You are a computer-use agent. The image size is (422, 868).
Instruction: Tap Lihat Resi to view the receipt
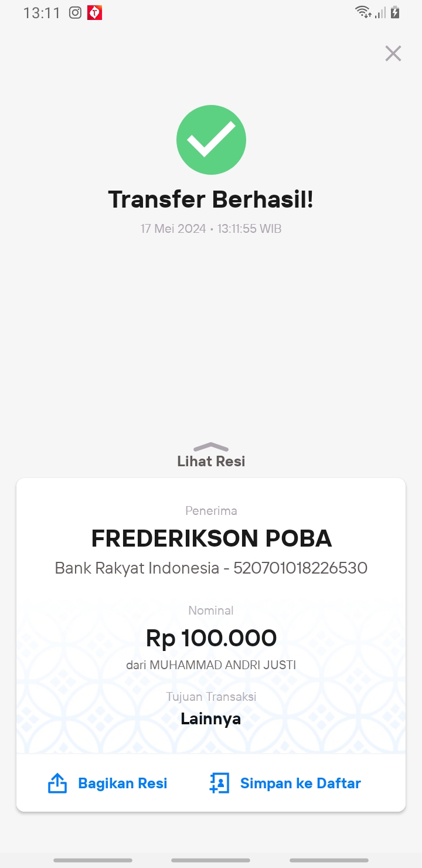pyautogui.click(x=211, y=462)
